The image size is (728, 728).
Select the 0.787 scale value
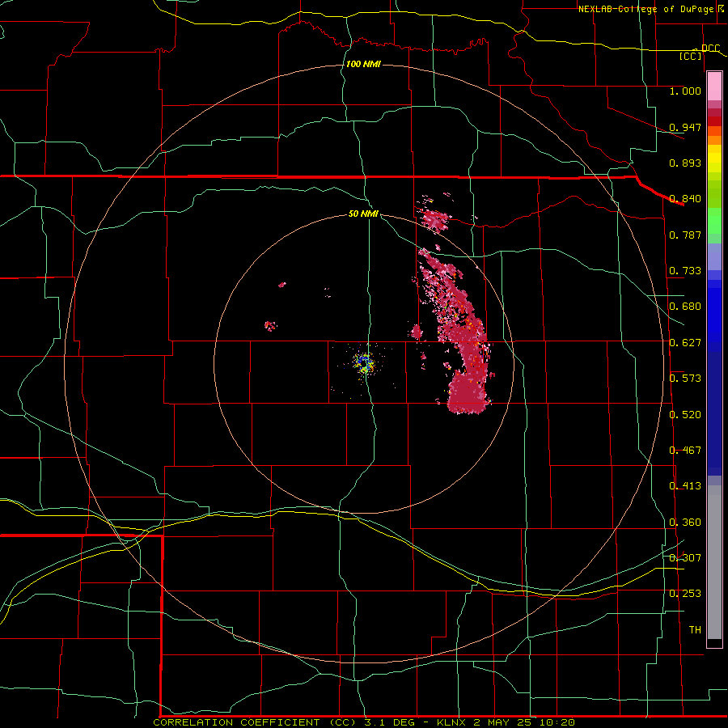tap(685, 235)
